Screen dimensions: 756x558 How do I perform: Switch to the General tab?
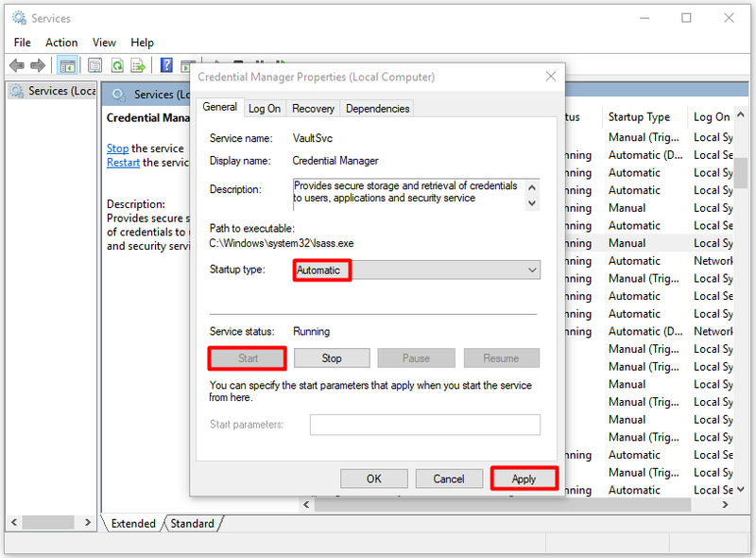[219, 107]
